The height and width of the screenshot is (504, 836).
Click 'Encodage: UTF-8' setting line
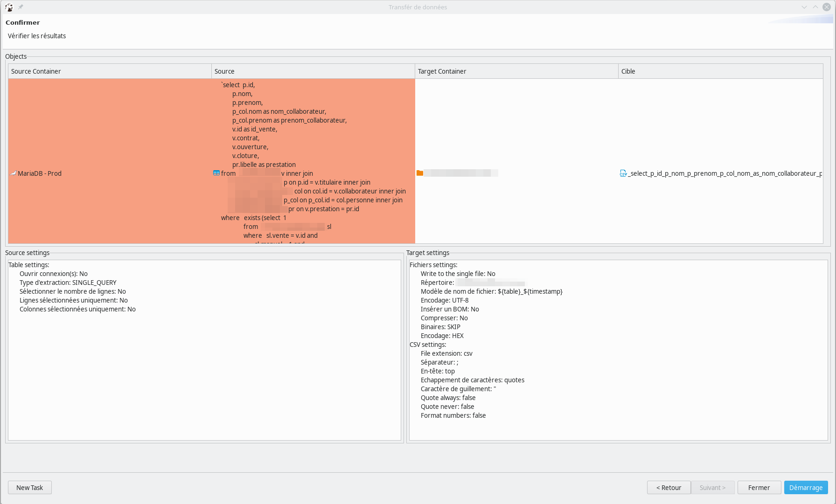pos(445,300)
